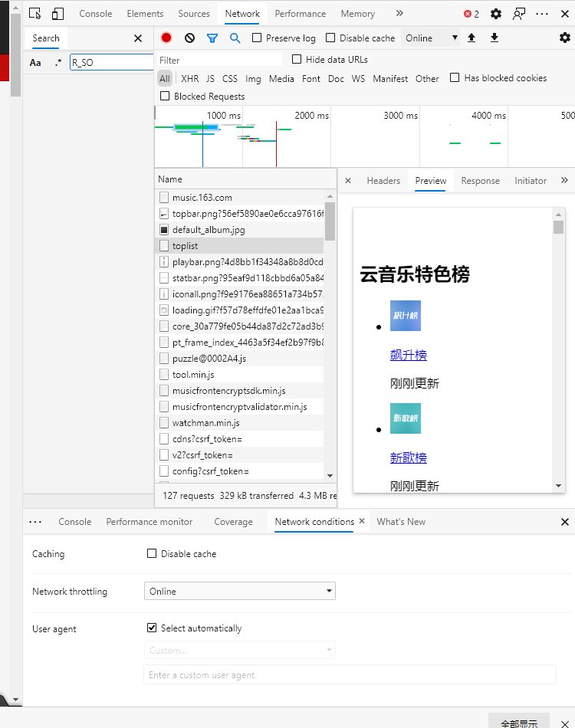Screen dimensions: 575x728
Task: Select the music.163.com request row
Action: (x=240, y=197)
